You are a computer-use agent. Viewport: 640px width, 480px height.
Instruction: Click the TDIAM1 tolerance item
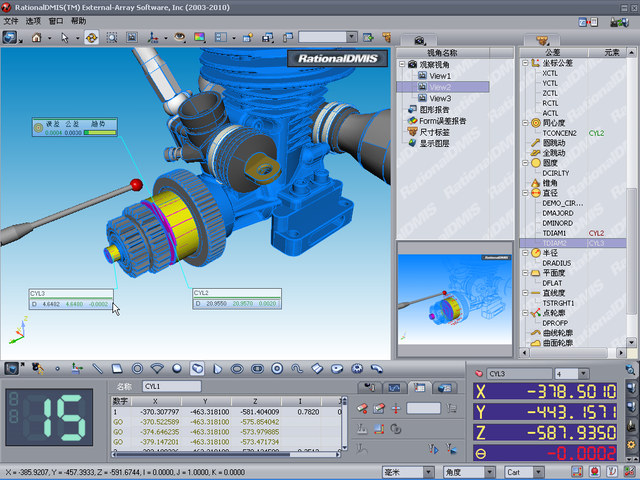pos(554,233)
